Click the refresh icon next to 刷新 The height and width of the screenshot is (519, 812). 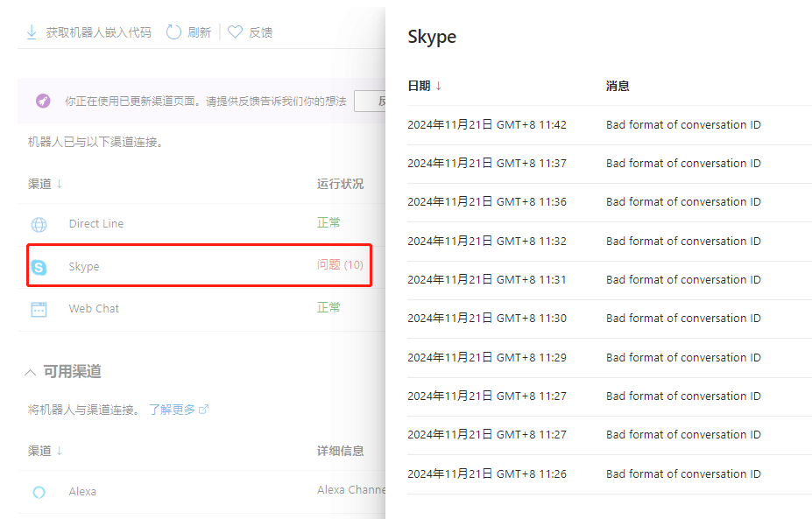tap(173, 32)
